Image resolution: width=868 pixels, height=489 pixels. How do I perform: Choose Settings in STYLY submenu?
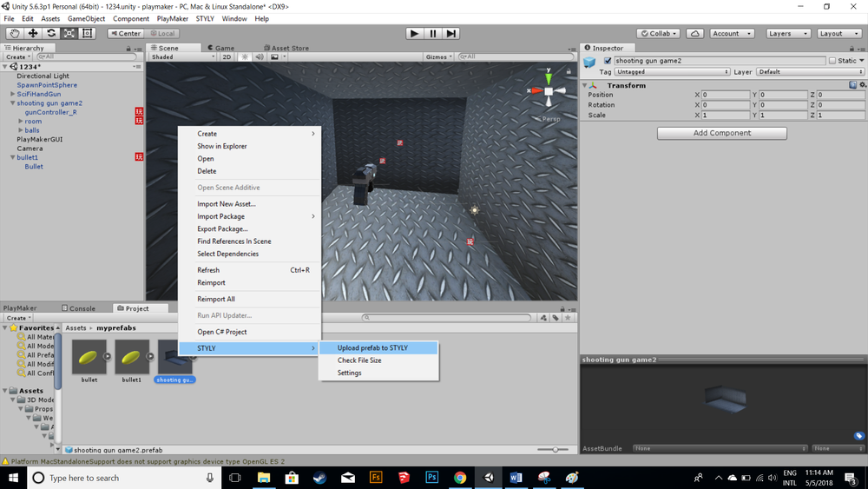pos(378,373)
